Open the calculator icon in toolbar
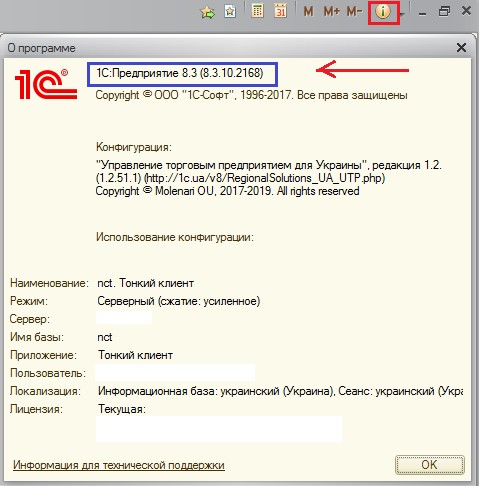The width and height of the screenshot is (479, 486). [x=257, y=12]
